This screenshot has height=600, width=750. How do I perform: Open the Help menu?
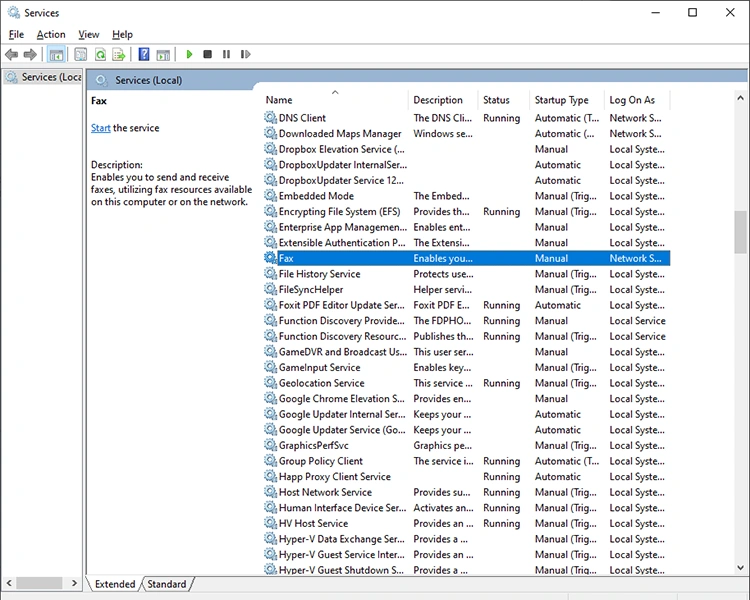(122, 34)
